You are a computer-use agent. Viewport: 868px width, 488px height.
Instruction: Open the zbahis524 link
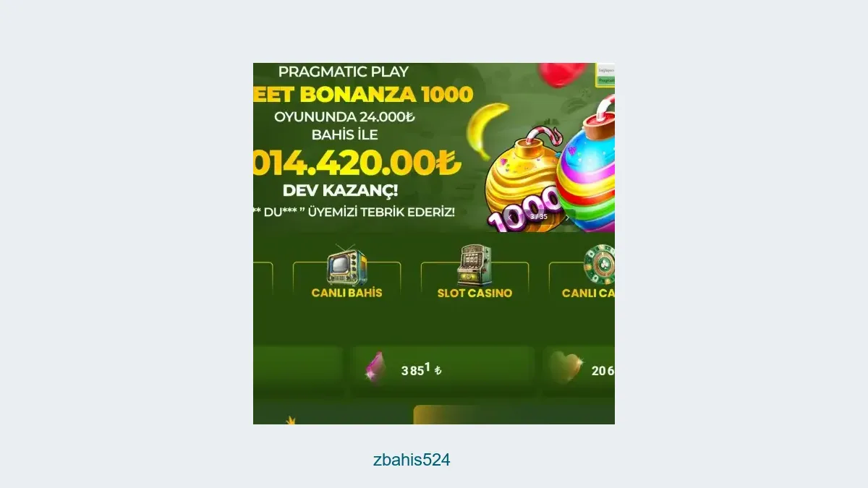(412, 460)
